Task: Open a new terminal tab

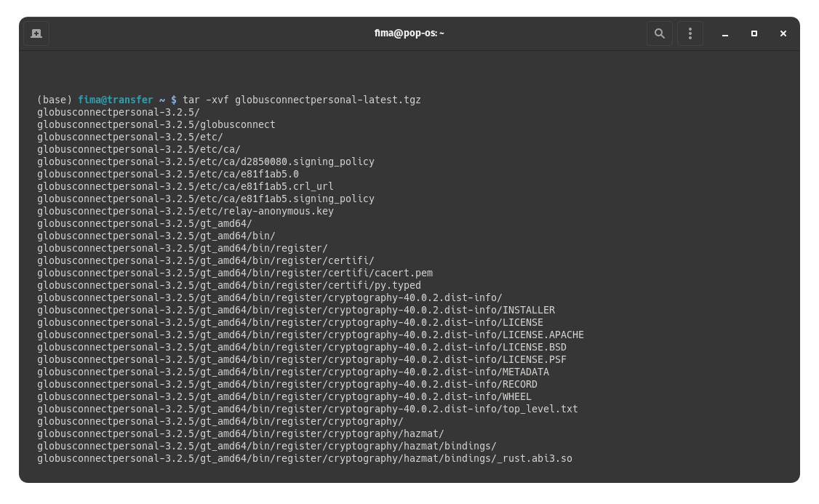Action: [36, 33]
